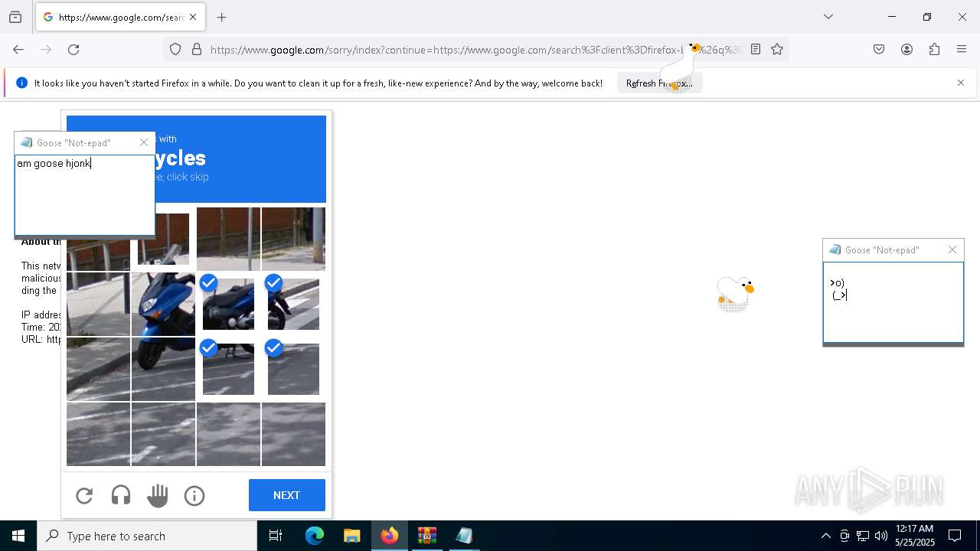Close the right Goose Not-epad window
Viewport: 980px width, 551px height.
952,249
